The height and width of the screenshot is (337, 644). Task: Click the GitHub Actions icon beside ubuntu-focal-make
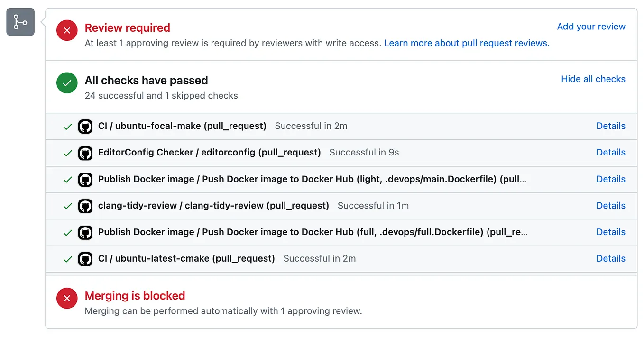tap(85, 126)
